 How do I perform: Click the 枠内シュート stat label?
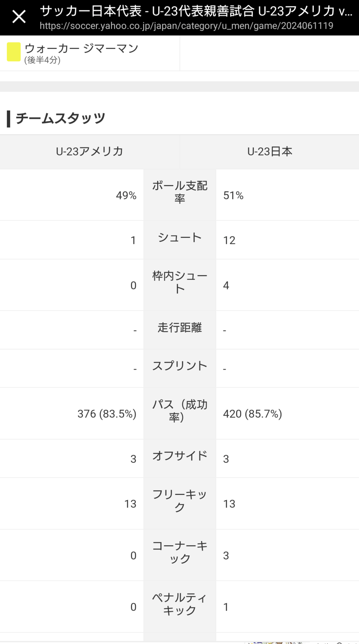179,282
